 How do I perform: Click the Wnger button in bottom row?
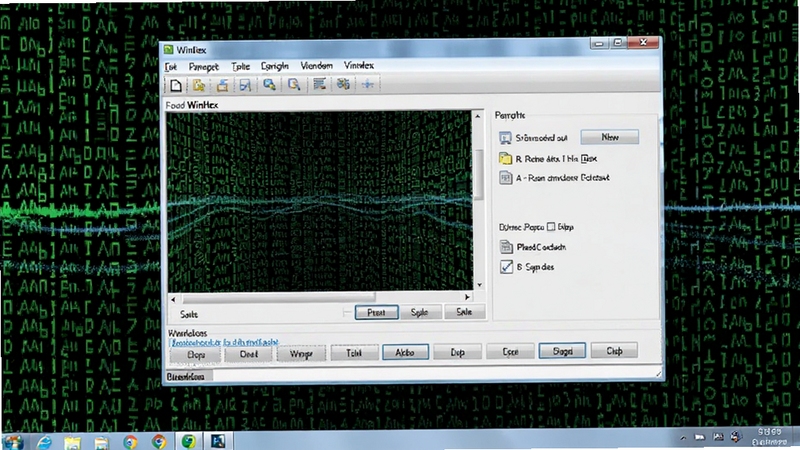[301, 354]
